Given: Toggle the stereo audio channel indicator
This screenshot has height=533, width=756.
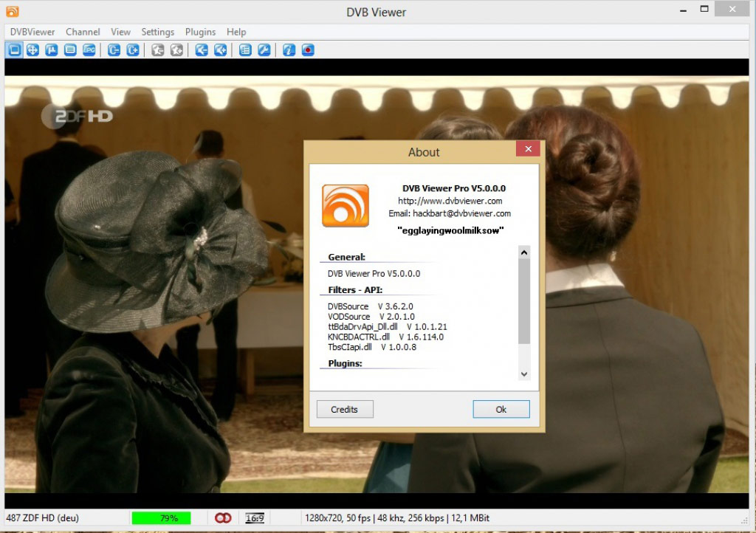Looking at the screenshot, I should (x=224, y=517).
